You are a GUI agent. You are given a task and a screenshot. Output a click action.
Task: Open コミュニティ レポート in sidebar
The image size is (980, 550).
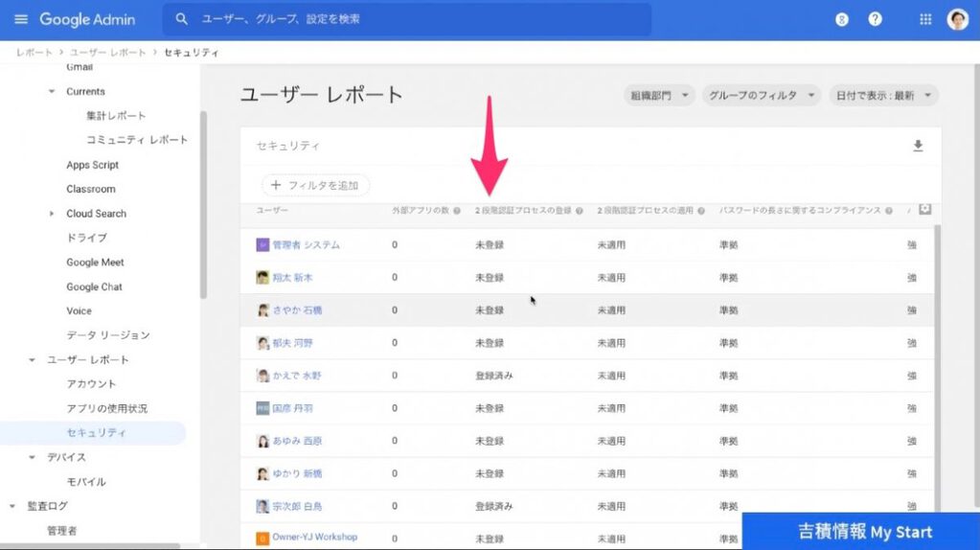click(137, 140)
